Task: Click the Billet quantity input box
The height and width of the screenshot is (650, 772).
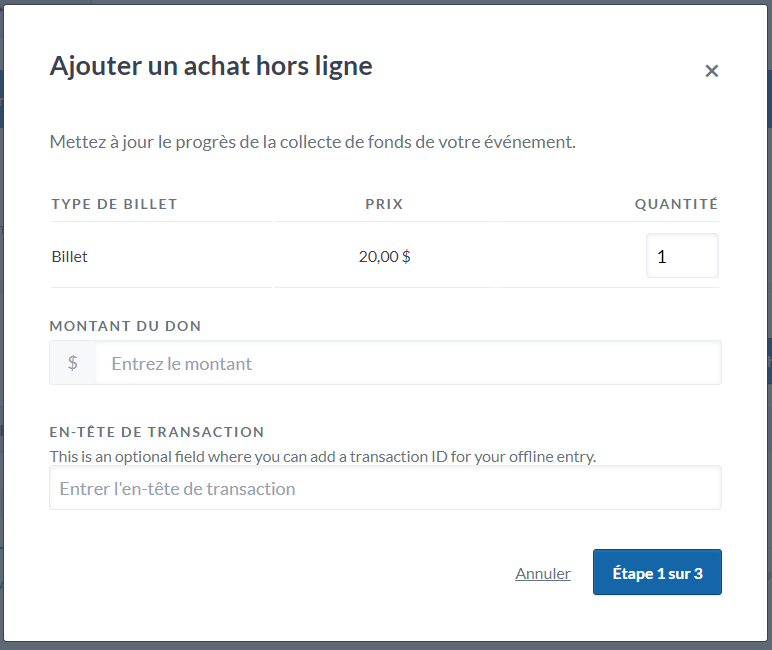Action: [x=682, y=256]
